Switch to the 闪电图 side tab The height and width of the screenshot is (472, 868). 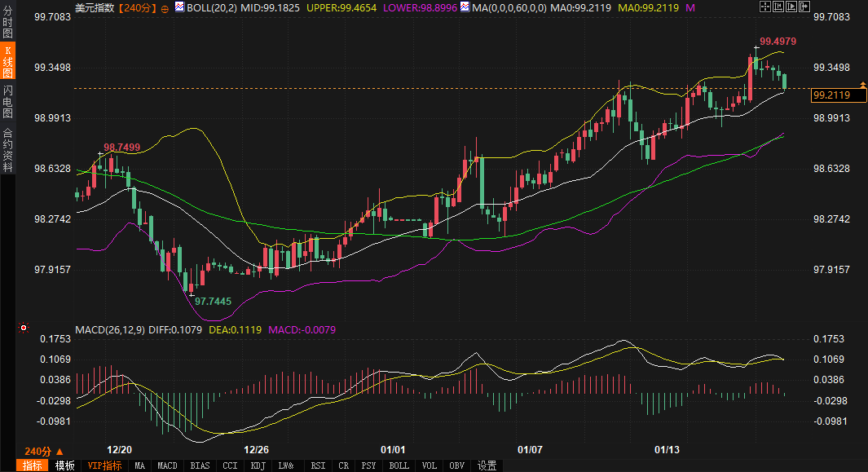(7, 101)
